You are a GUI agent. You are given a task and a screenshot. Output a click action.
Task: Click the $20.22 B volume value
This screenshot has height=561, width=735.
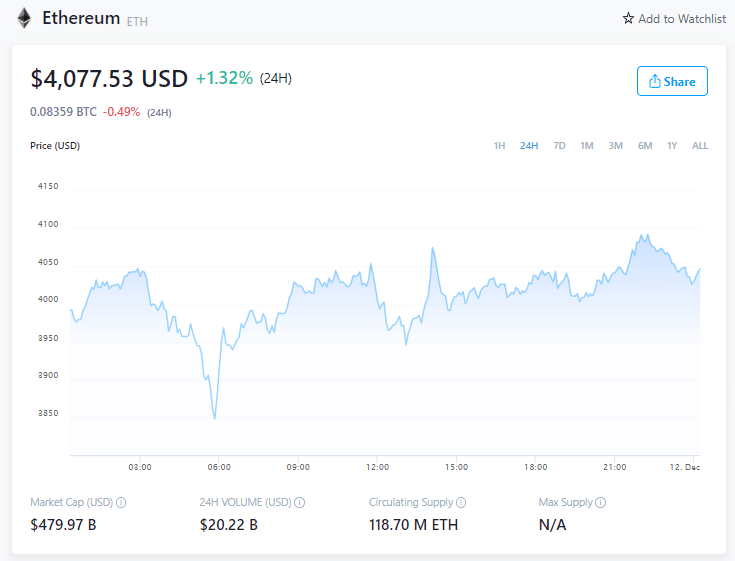click(229, 524)
